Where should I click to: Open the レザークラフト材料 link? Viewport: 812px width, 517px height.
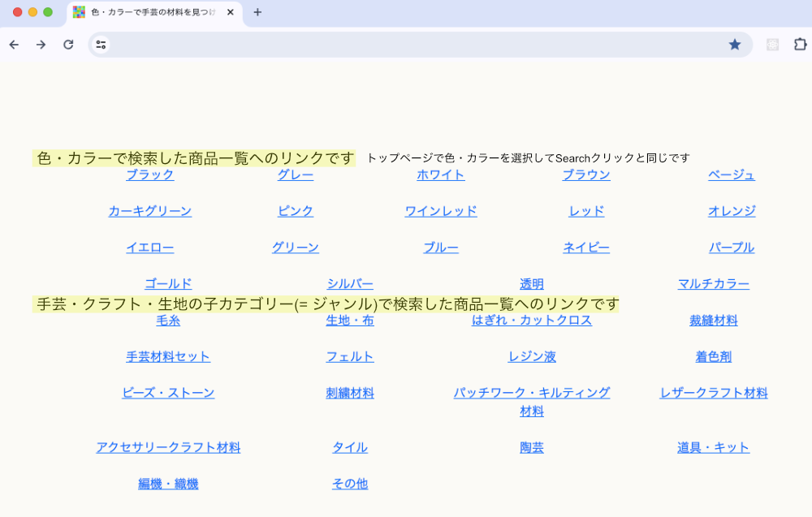[714, 394]
